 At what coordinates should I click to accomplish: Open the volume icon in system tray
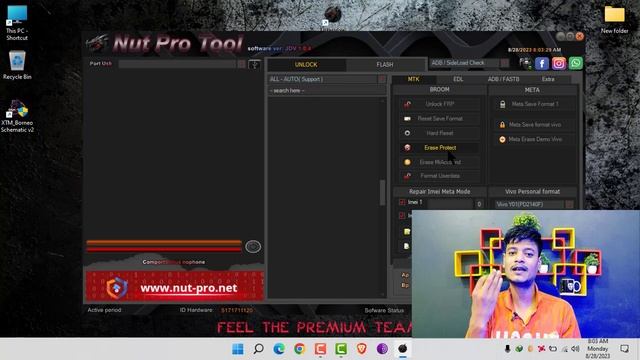click(576, 349)
